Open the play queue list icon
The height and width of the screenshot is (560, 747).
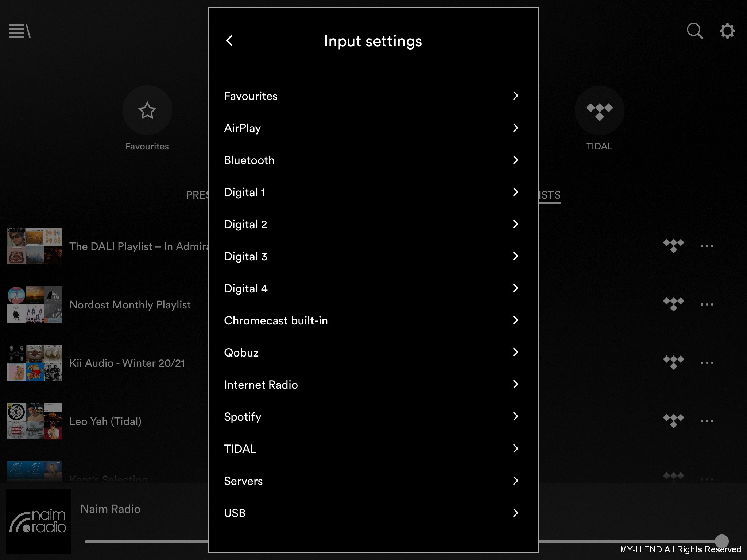(20, 31)
